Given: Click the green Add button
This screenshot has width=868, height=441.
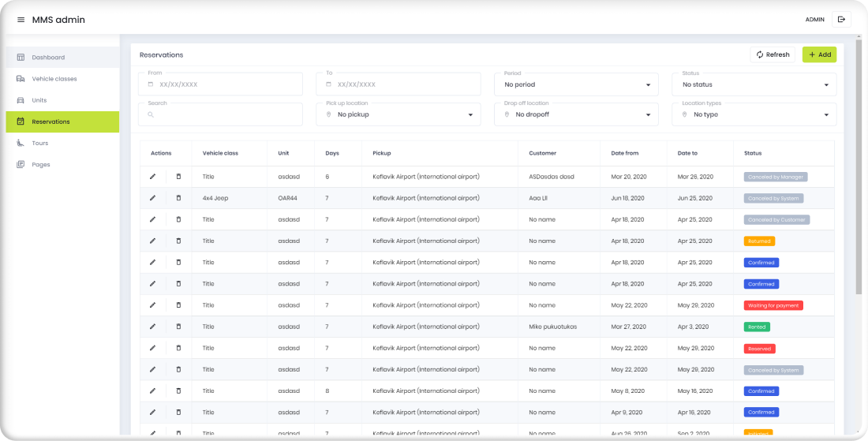Looking at the screenshot, I should [819, 54].
